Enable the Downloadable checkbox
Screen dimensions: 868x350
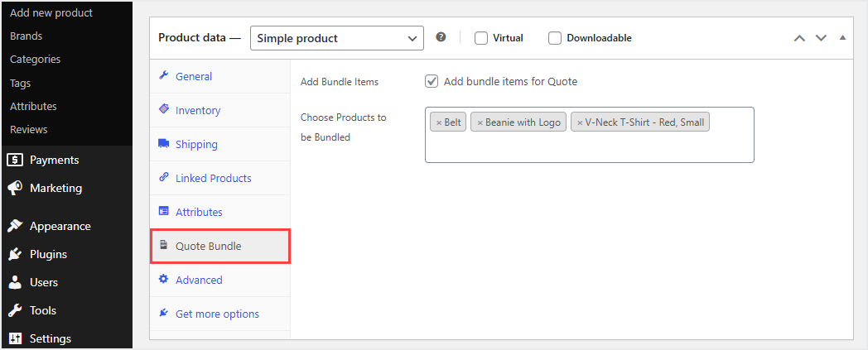[x=555, y=38]
